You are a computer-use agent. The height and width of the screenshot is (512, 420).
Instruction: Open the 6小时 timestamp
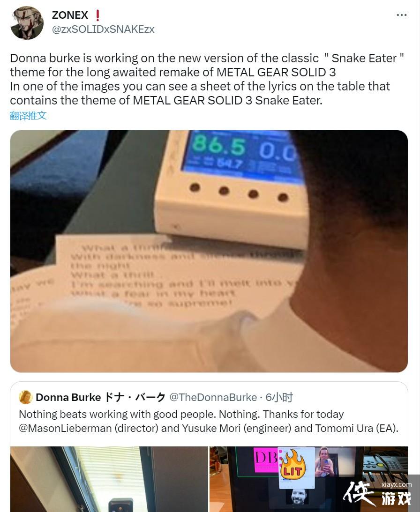[x=279, y=397]
